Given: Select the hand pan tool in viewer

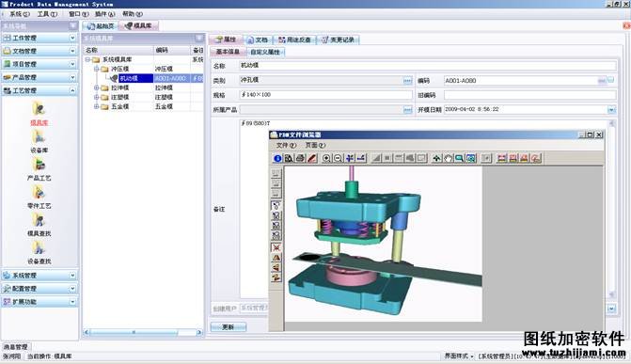Looking at the screenshot, I should [x=448, y=158].
